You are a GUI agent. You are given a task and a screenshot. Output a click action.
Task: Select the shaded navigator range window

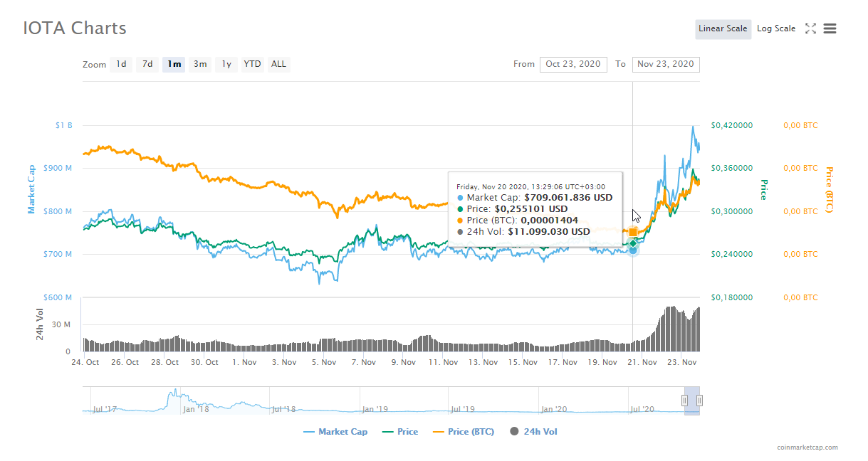click(692, 401)
